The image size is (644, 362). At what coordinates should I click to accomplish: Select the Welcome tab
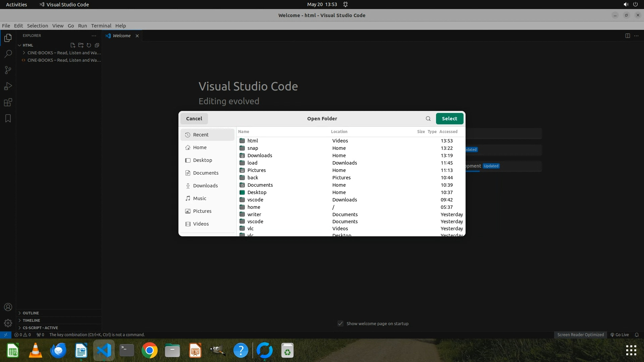click(121, 36)
